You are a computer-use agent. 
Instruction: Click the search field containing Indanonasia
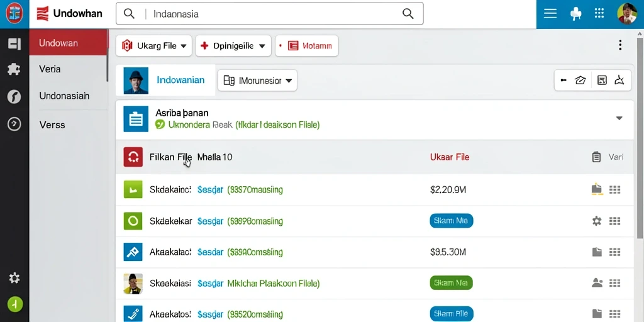pyautogui.click(x=269, y=14)
